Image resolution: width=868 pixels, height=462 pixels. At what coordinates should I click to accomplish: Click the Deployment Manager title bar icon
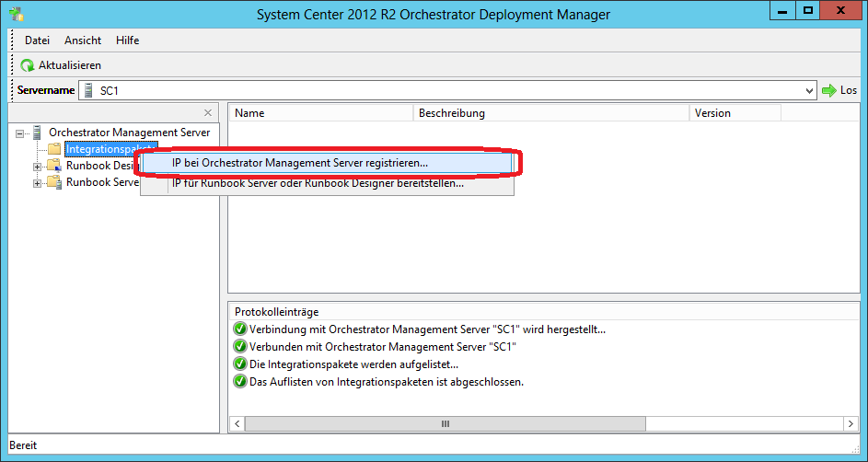[16, 13]
